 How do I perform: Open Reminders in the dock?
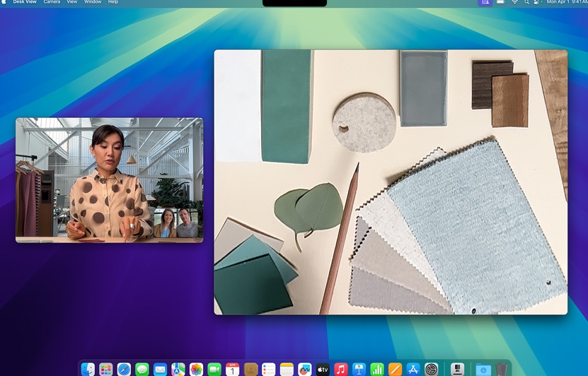(268, 370)
